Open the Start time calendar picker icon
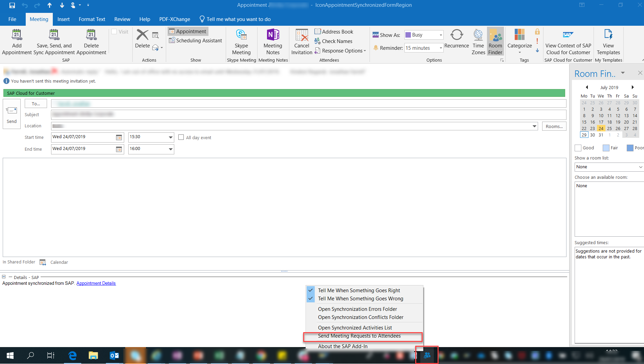The width and height of the screenshot is (644, 364). pos(119,137)
